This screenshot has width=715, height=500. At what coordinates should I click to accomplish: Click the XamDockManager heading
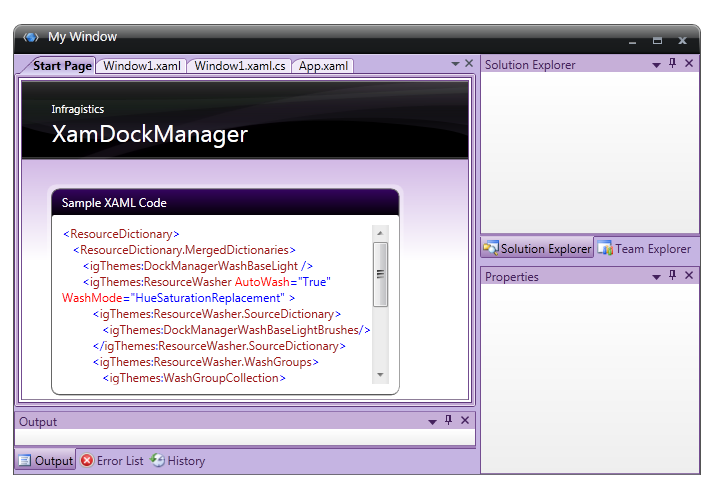click(150, 134)
